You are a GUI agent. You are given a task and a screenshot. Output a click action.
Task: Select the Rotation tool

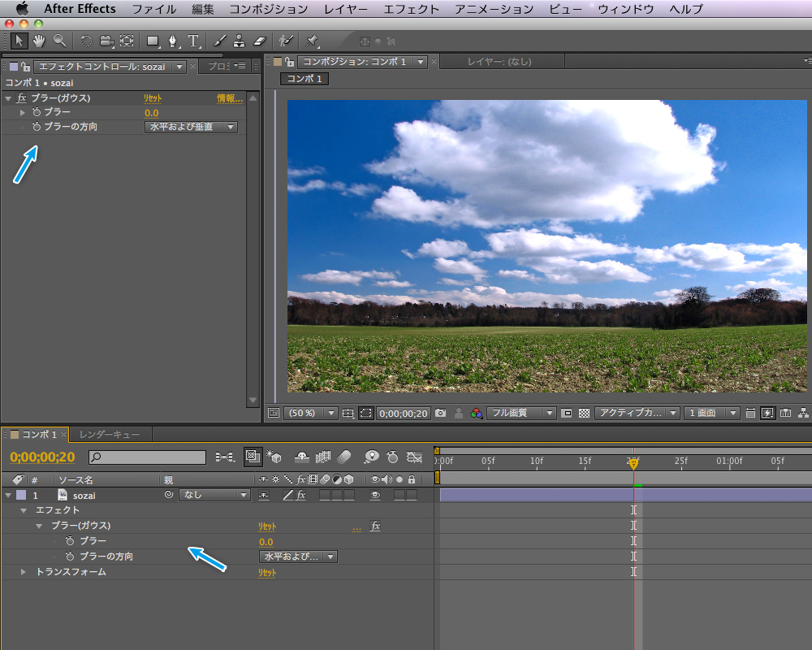86,40
